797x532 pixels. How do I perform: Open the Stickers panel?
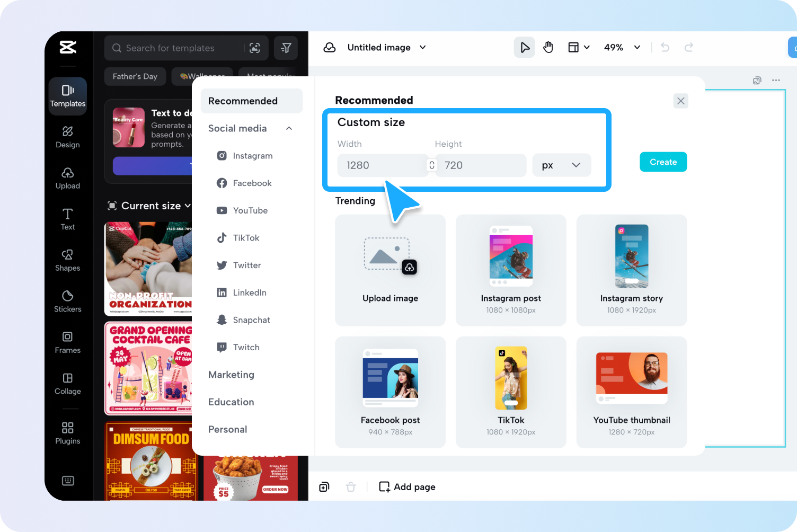point(67,302)
